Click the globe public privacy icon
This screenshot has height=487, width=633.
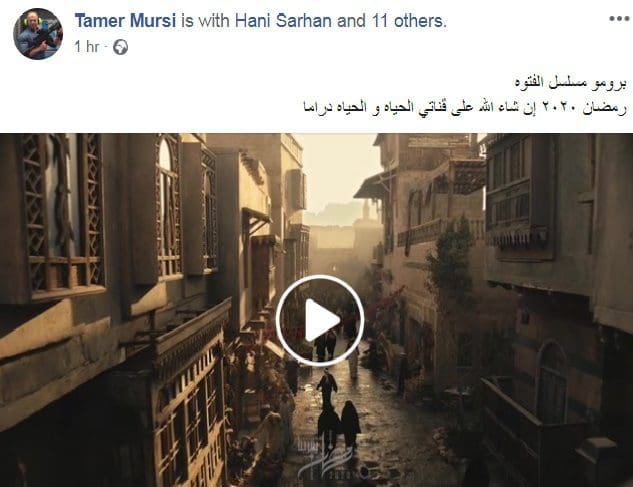coord(120,47)
